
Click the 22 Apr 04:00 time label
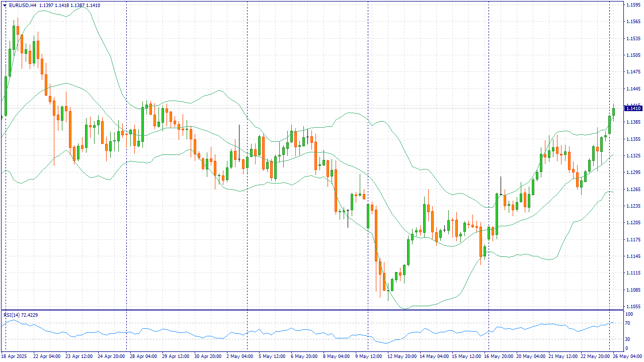tap(46, 356)
